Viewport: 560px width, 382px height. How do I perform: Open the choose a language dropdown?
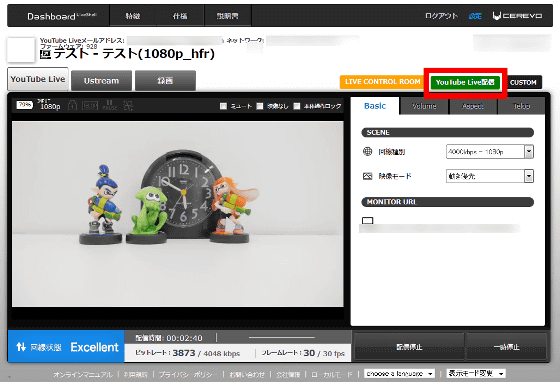[x=400, y=373]
